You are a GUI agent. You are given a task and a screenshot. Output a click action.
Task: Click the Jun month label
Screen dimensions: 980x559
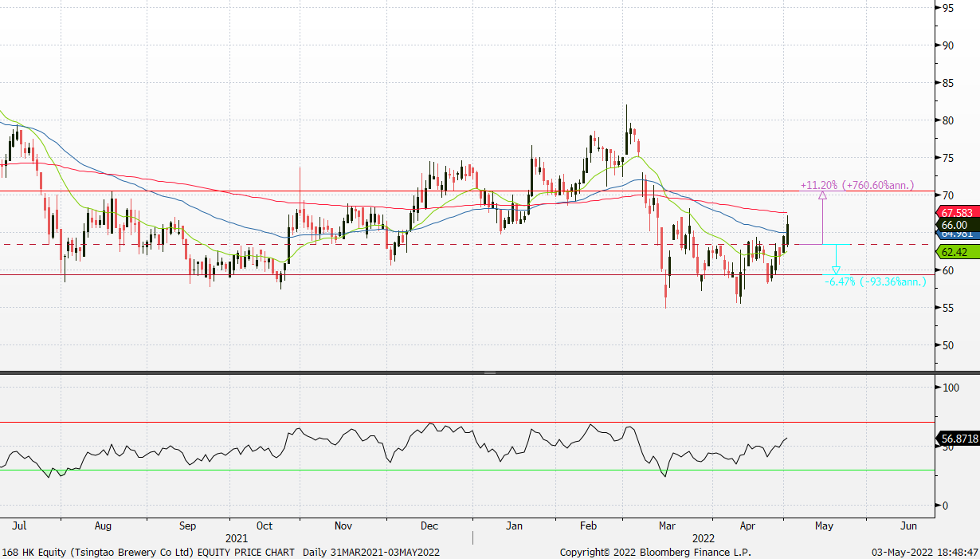pyautogui.click(x=907, y=526)
